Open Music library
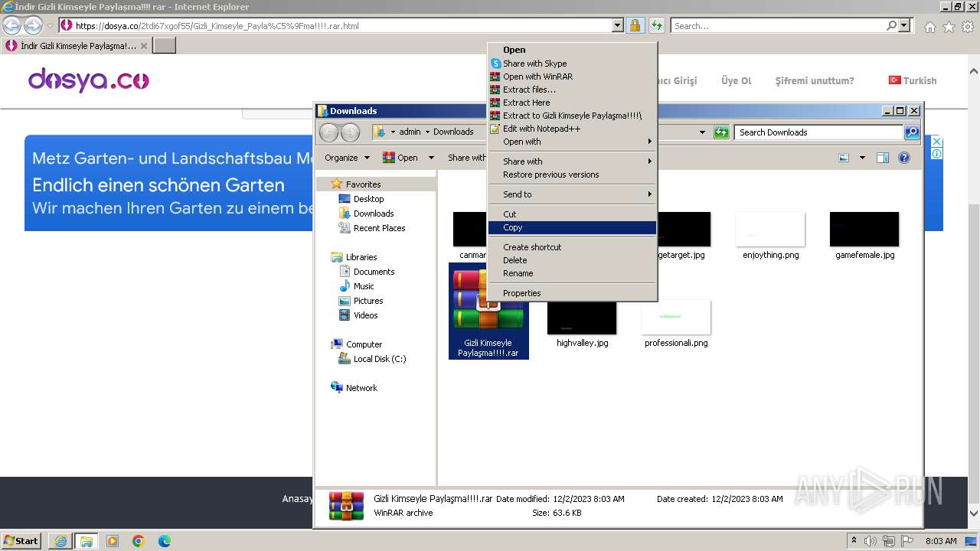 [364, 286]
